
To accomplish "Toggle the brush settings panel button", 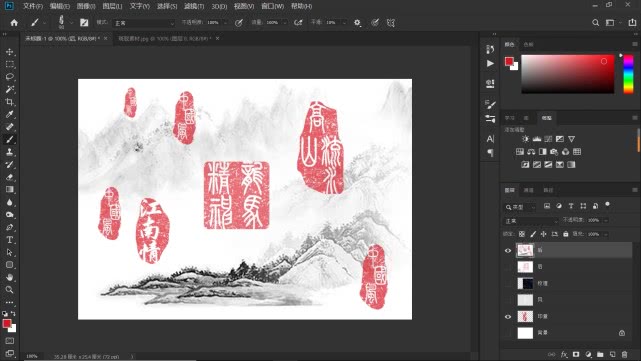I will [84, 23].
